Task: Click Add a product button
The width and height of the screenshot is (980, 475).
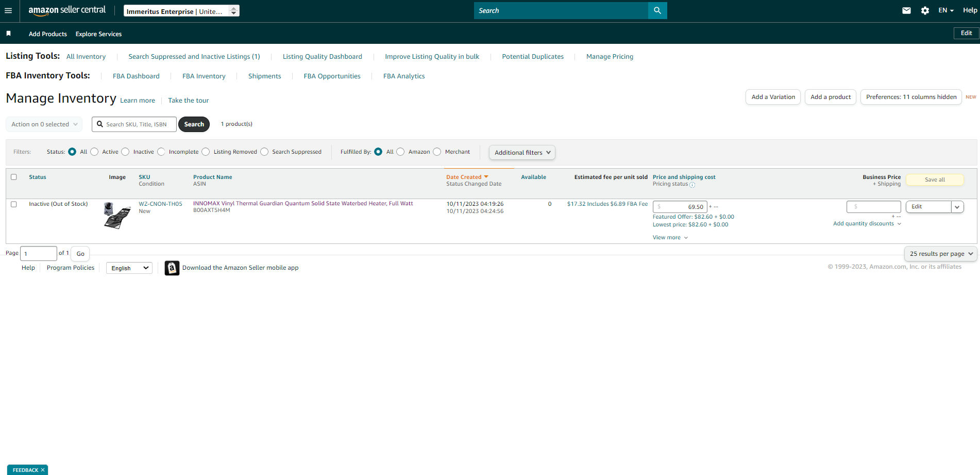Action: 831,97
